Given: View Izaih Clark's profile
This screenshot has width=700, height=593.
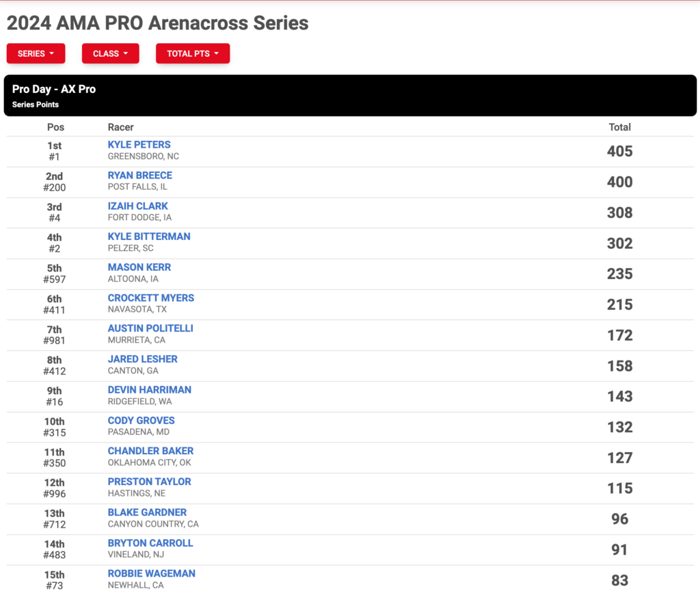Looking at the screenshot, I should point(137,207).
